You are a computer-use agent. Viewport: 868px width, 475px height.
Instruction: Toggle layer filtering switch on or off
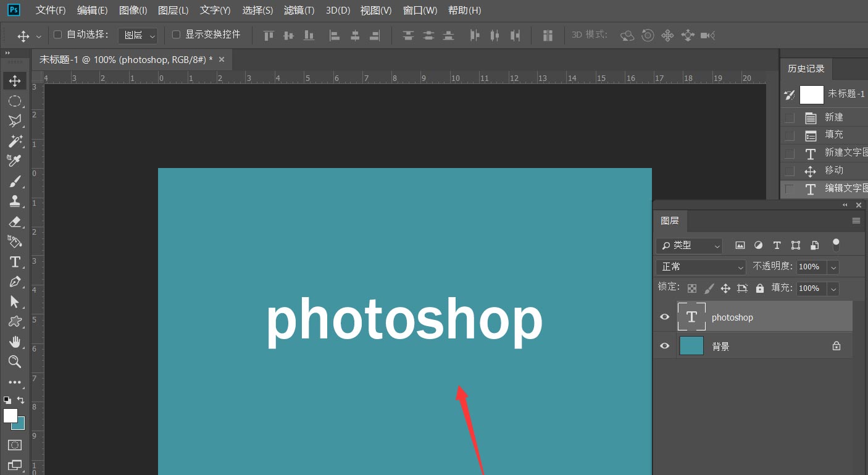(x=836, y=245)
